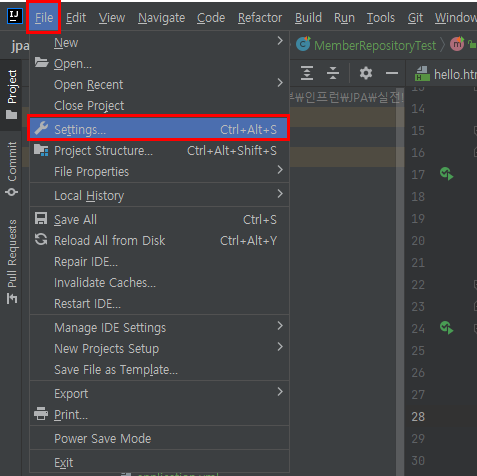Viewport: 477px width, 476px height.
Task: Hide the Project panel with minus icon
Action: coord(392,73)
